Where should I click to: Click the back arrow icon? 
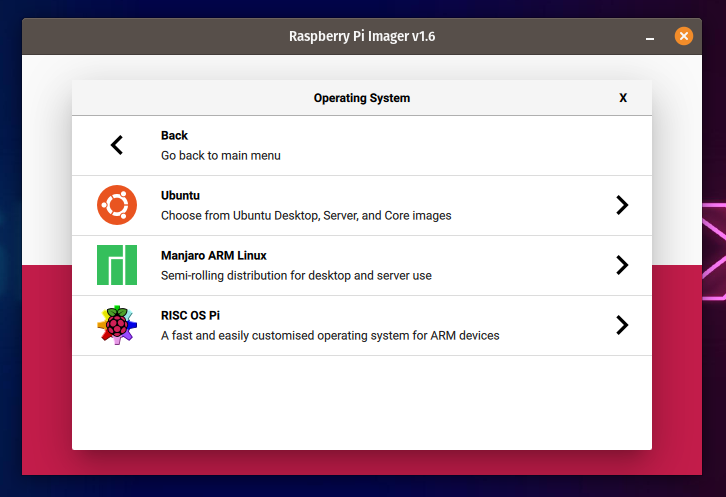[x=117, y=145]
